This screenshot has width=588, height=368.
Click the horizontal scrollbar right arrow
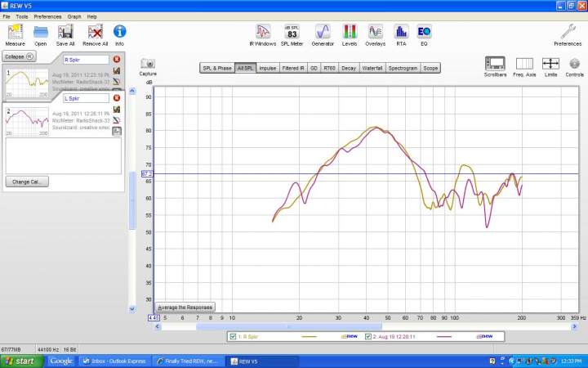574,326
